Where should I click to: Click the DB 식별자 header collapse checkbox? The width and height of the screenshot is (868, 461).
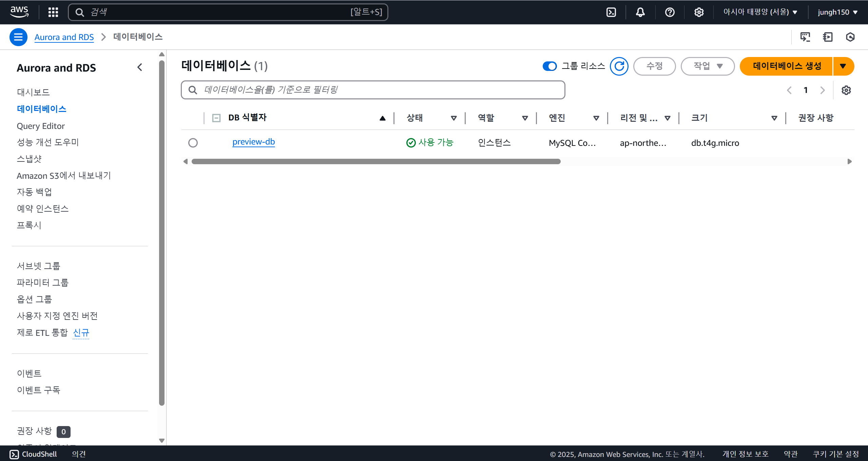(x=216, y=118)
